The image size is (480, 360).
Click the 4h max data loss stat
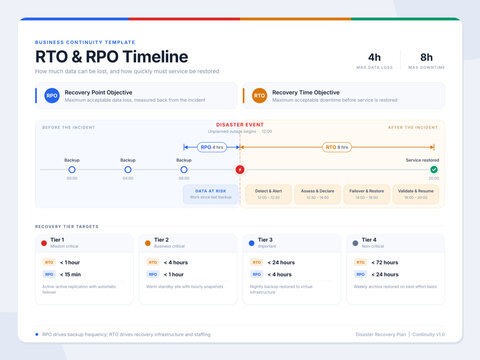(374, 60)
